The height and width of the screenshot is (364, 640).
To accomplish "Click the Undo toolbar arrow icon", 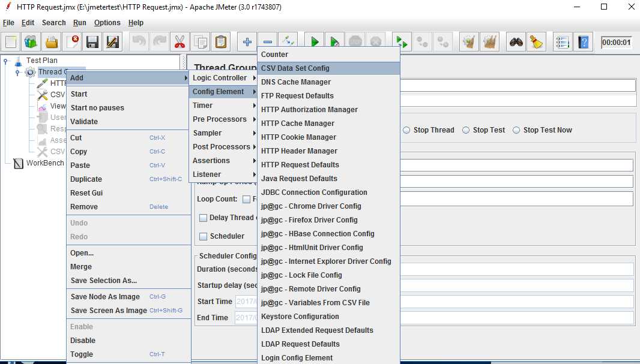I will tap(139, 42).
